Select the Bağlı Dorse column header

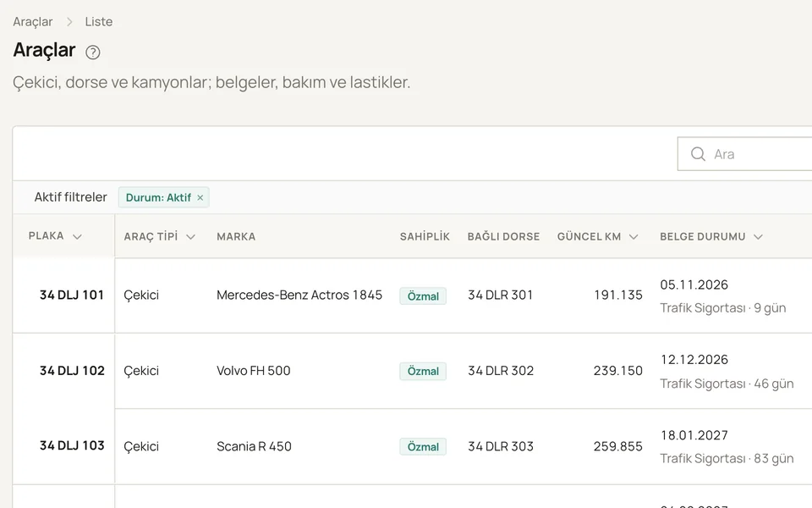(x=503, y=237)
